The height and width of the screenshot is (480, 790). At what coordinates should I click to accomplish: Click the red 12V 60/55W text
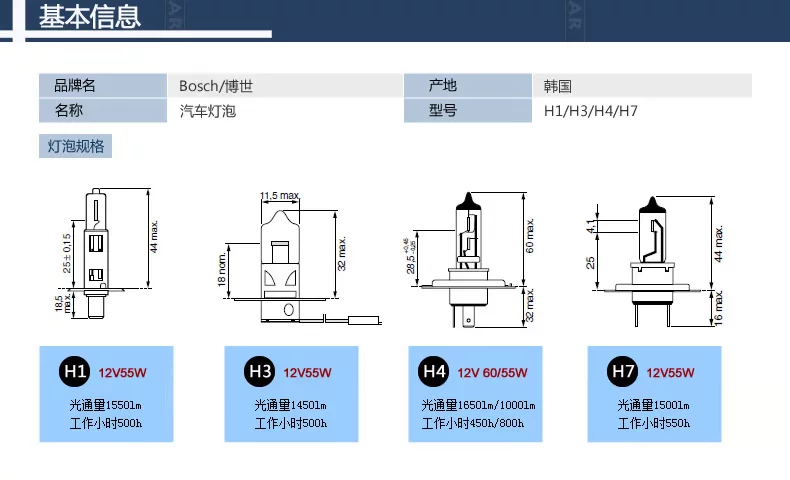click(x=492, y=374)
